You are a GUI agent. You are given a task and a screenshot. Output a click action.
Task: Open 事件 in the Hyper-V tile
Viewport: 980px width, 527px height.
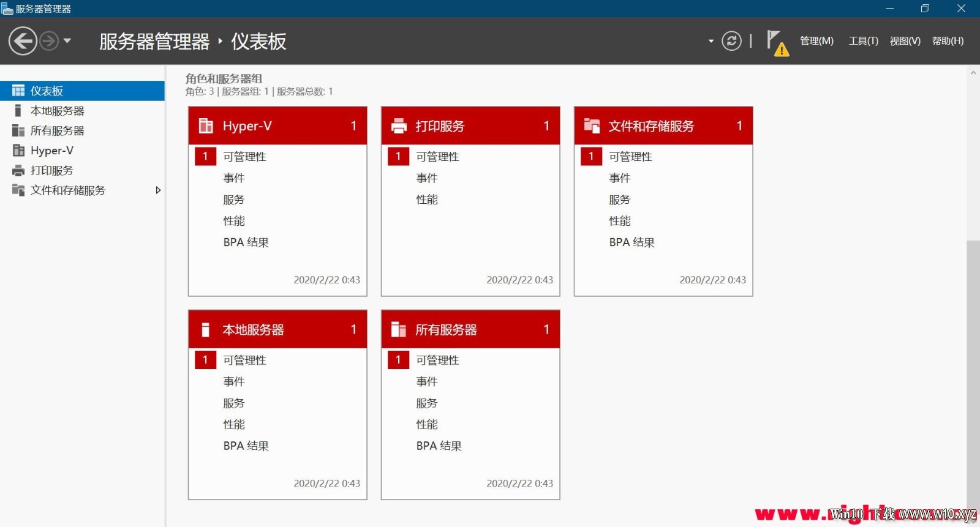coord(234,178)
